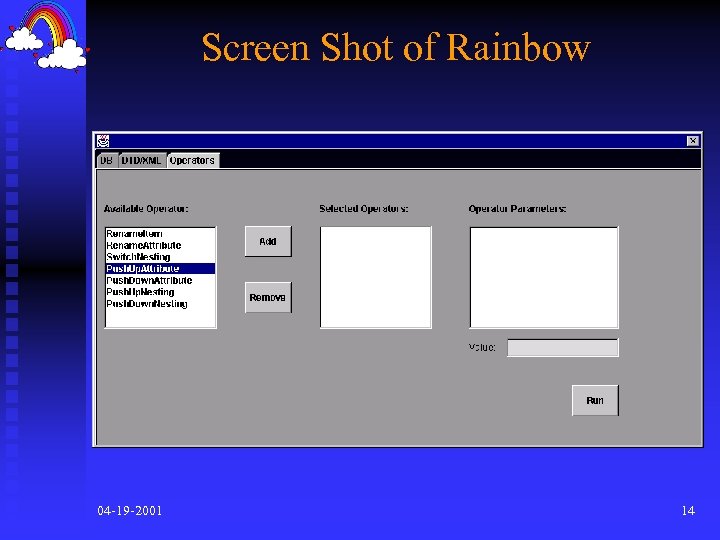Click inside the Selected Operators list box
Viewport: 720px width, 540px height.
[x=376, y=277]
